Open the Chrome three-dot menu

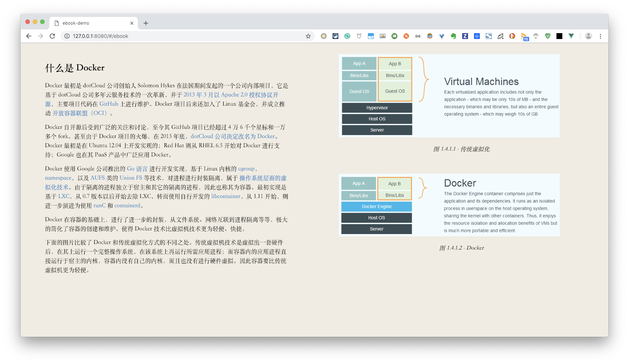tap(600, 36)
